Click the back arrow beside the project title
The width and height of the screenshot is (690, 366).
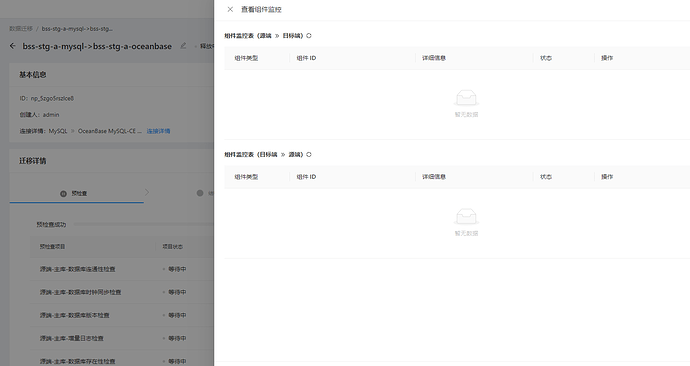point(12,46)
